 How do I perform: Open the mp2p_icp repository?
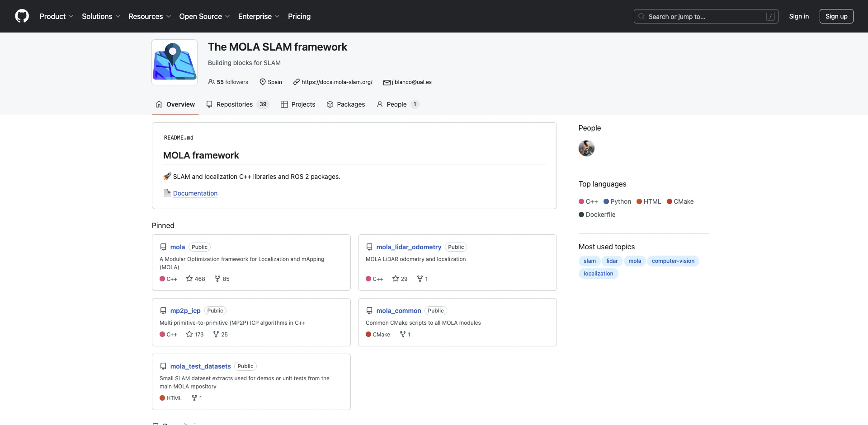click(185, 311)
